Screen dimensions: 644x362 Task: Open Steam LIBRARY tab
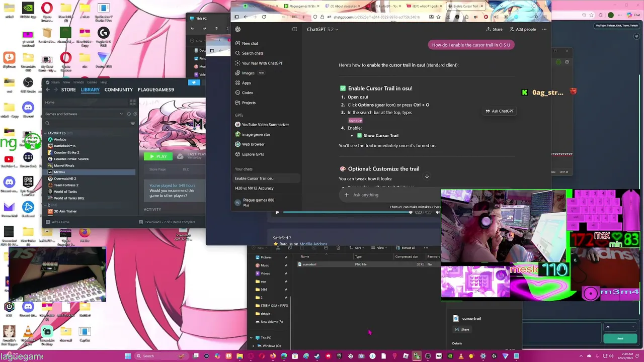point(90,89)
